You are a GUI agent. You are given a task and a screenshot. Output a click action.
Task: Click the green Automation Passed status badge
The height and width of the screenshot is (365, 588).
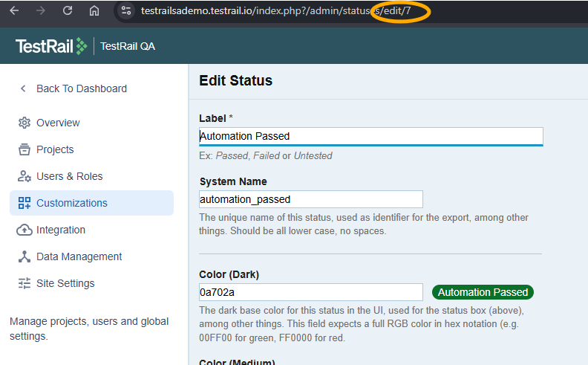[483, 292]
